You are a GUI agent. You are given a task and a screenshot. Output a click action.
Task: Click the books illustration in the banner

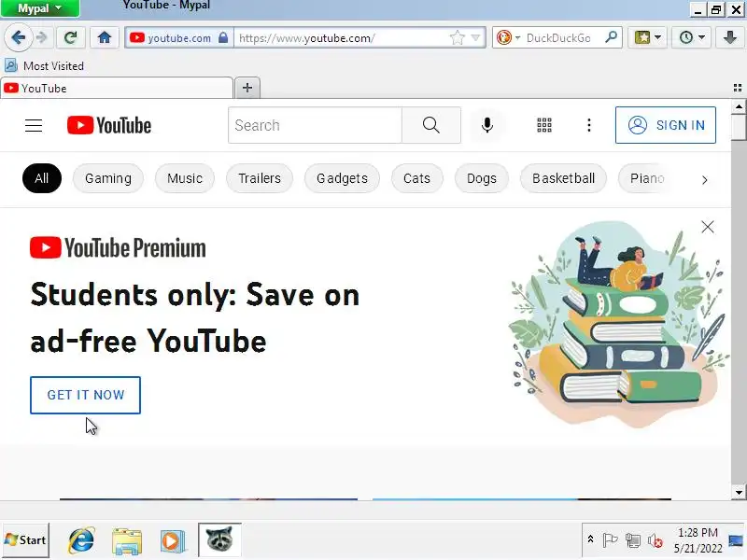(618, 324)
